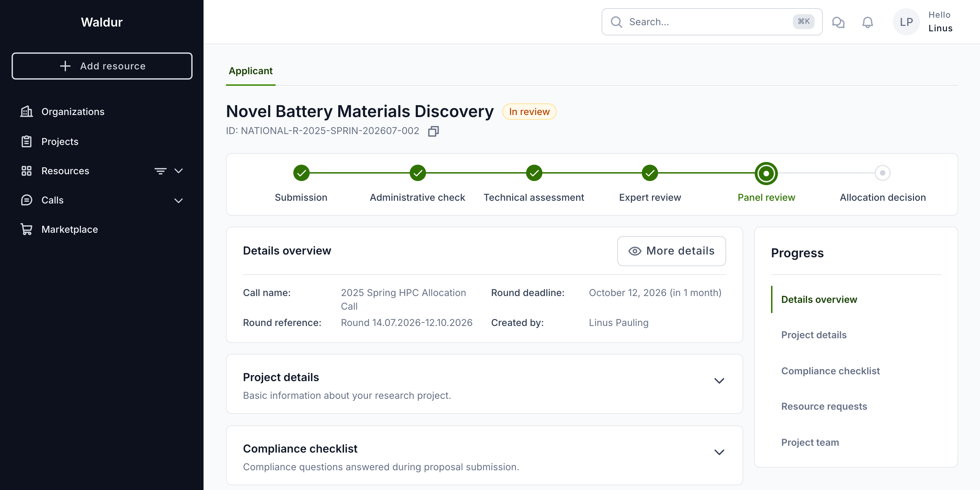980x490 pixels.
Task: Focus the Search input field
Action: tap(712, 22)
